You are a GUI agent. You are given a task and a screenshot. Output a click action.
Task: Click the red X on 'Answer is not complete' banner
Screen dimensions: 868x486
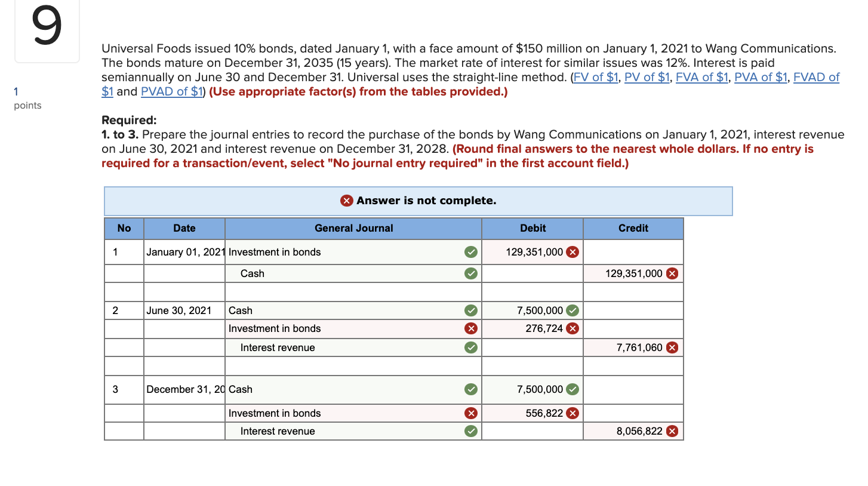coord(347,201)
